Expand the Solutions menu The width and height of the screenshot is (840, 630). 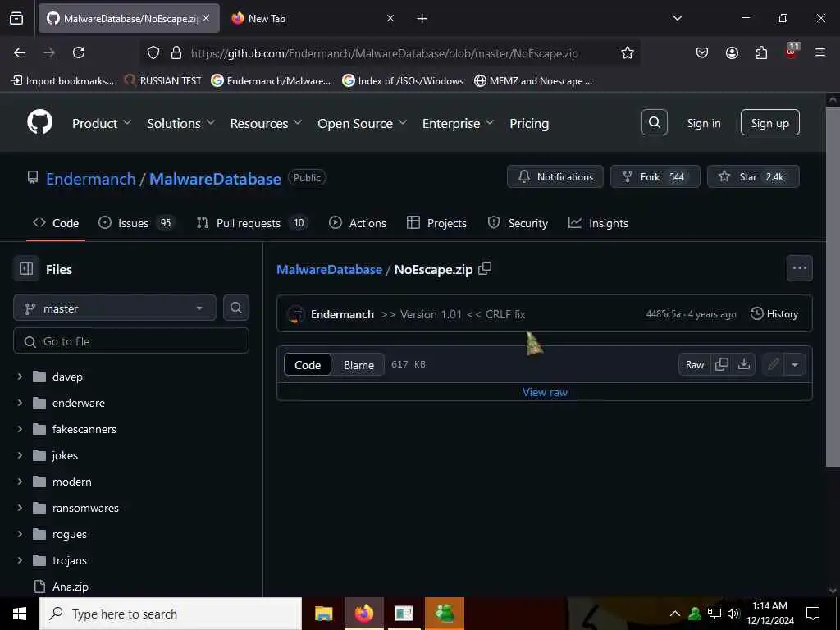181,123
